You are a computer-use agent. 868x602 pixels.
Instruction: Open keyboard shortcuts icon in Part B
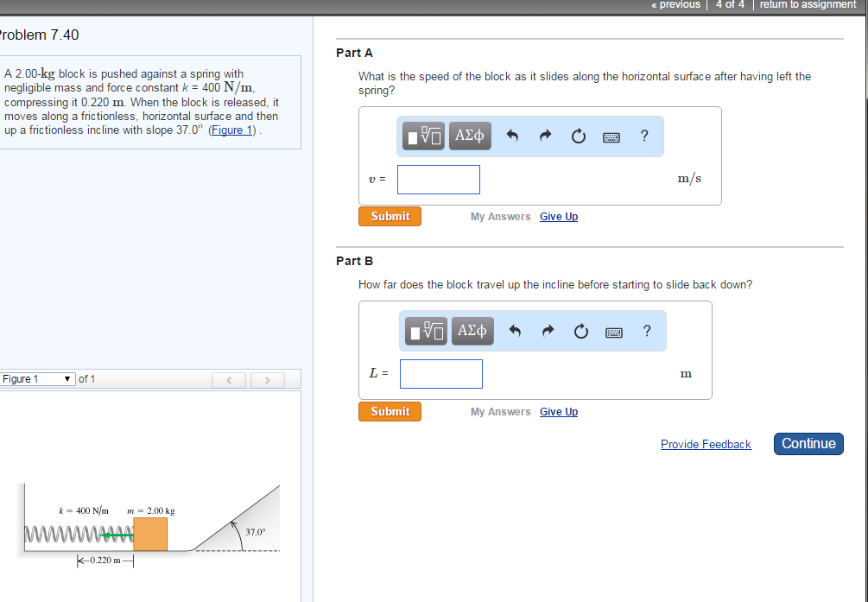[614, 331]
